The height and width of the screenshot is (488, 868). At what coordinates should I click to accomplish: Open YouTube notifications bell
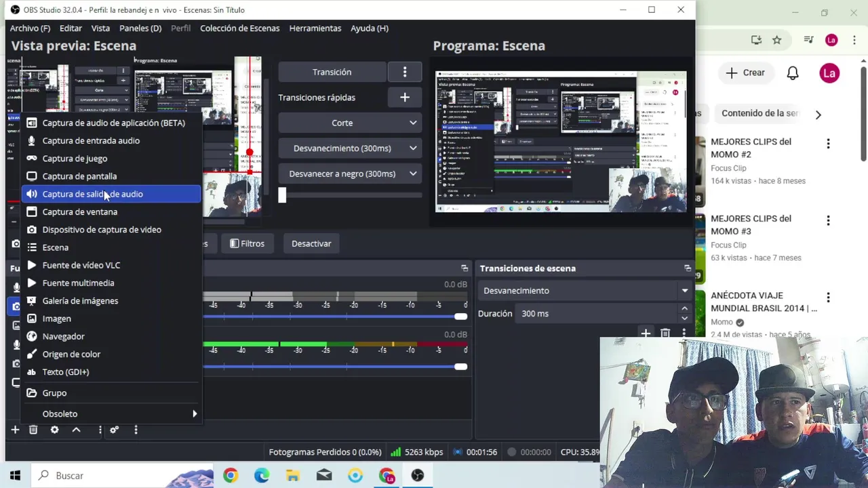793,73
